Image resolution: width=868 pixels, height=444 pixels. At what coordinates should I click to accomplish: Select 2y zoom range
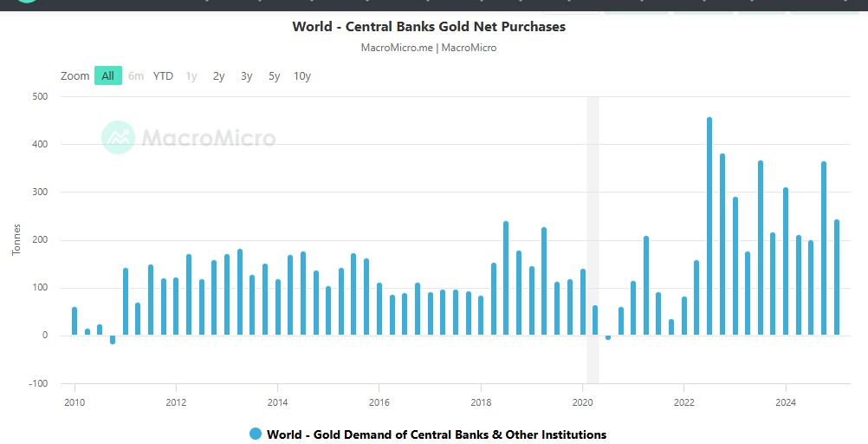tap(219, 76)
